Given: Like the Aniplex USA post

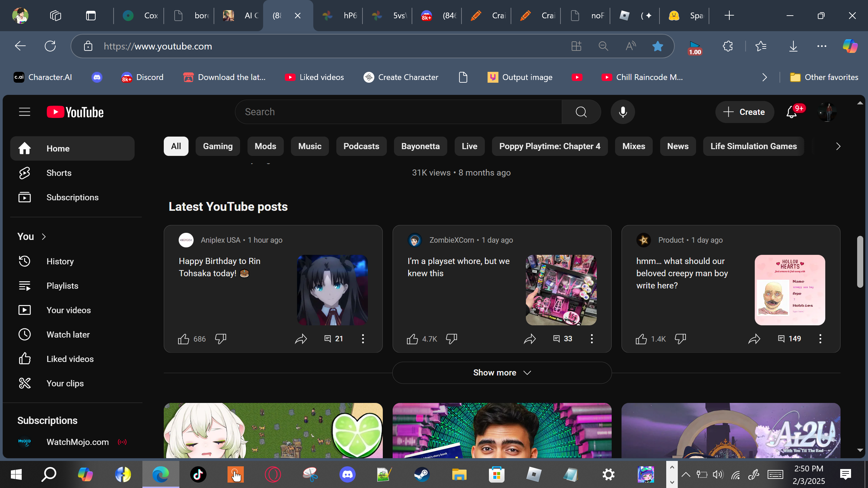Looking at the screenshot, I should (183, 339).
